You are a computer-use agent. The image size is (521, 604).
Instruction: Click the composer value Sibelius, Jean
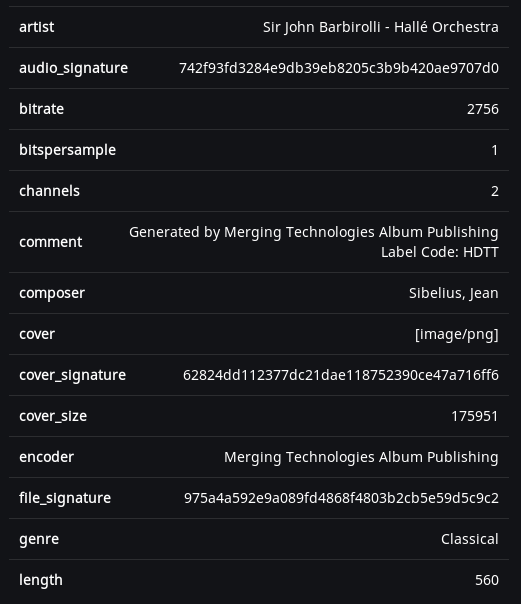453,293
